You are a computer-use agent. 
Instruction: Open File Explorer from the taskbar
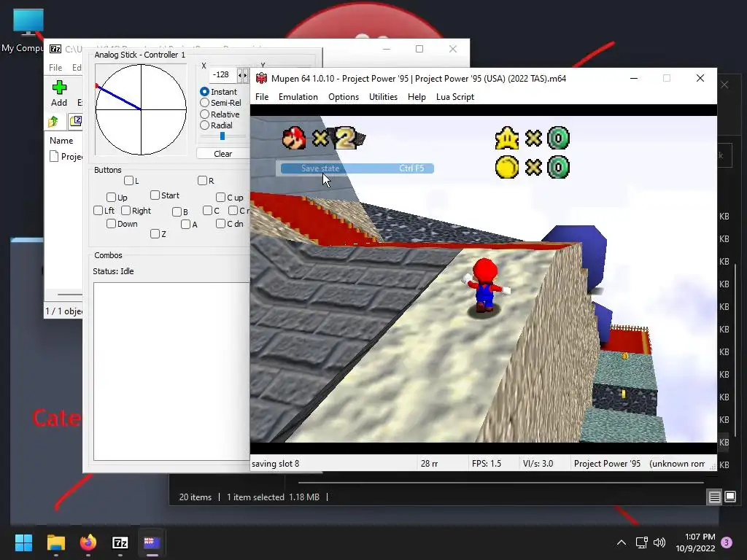pos(55,542)
